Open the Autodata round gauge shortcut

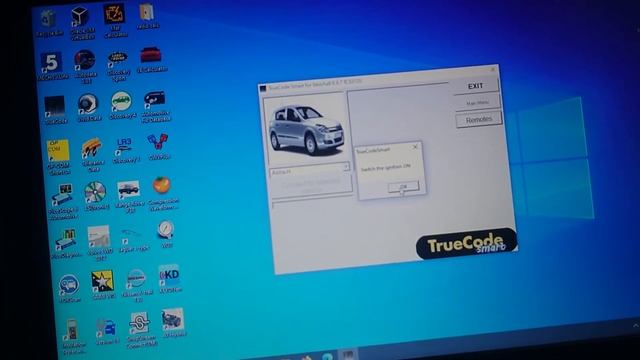pyautogui.click(x=85, y=60)
